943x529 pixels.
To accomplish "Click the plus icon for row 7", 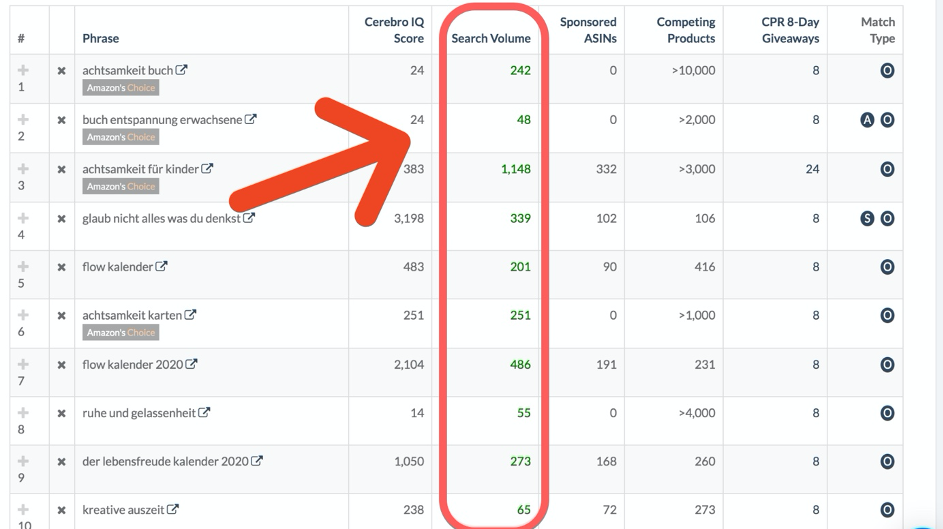I will [23, 364].
